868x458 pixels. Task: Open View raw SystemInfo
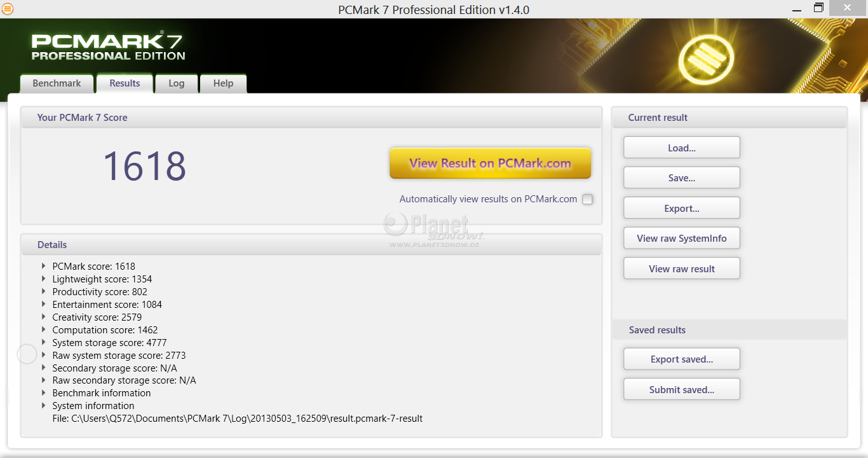[x=682, y=239]
